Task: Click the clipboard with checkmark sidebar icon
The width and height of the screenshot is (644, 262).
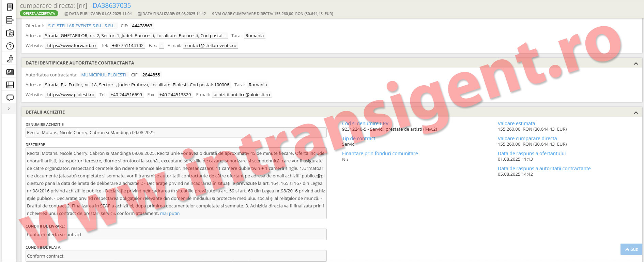Action: coord(10,33)
